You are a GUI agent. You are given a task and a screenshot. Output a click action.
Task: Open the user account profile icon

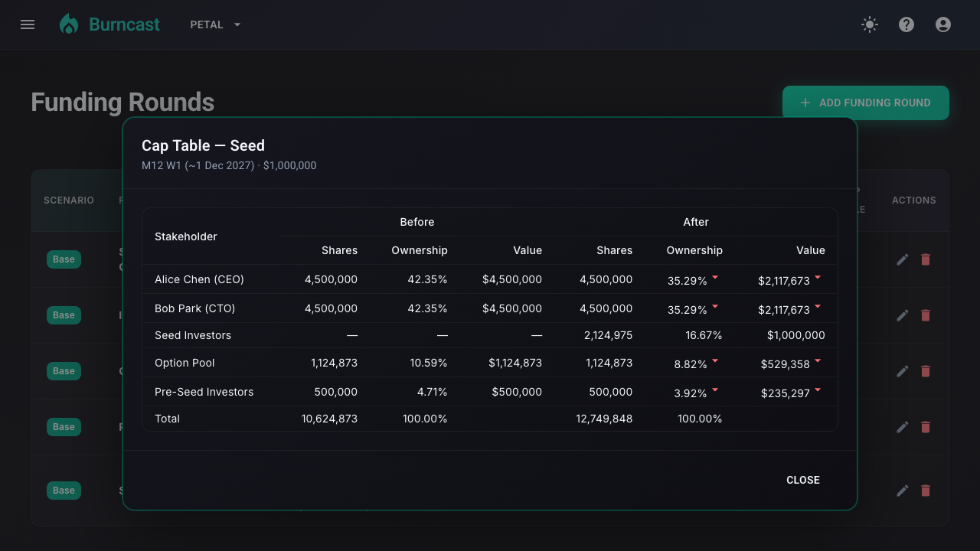[x=943, y=24]
